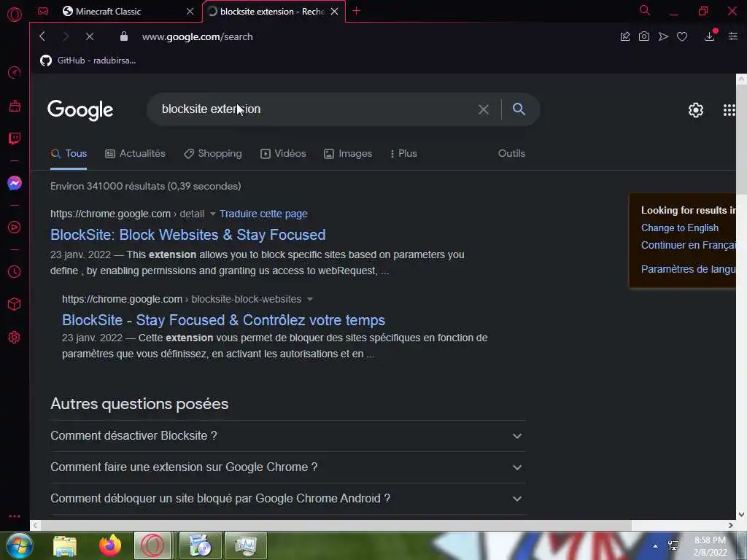The height and width of the screenshot is (560, 747).
Task: Launch Firefox from the taskbar
Action: (x=110, y=545)
